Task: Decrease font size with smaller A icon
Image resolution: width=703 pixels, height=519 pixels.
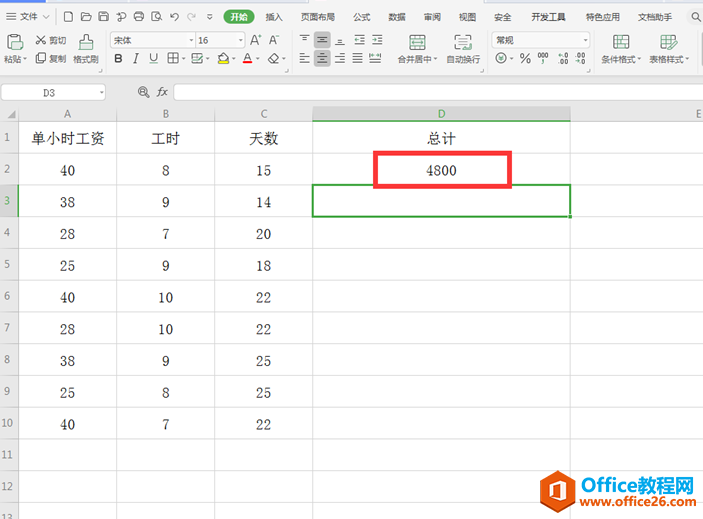Action: 274,40
